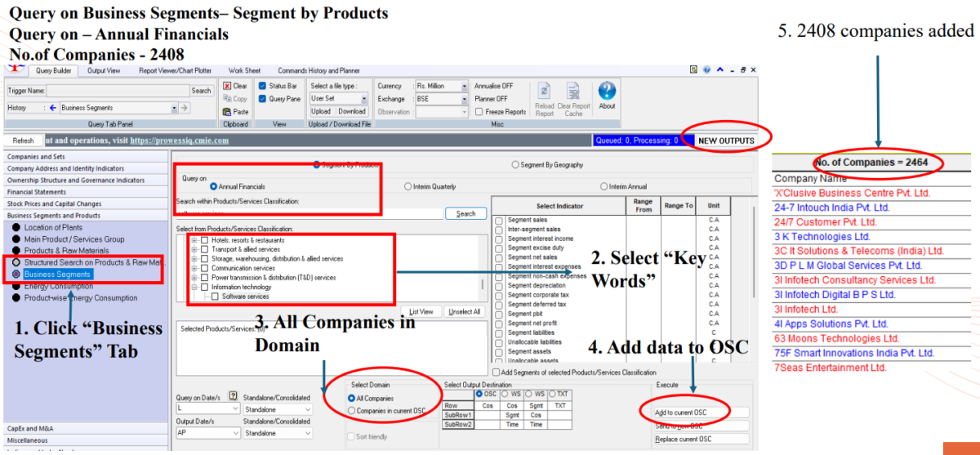
Task: Click the Clear icon in Clipboard group
Action: (228, 86)
